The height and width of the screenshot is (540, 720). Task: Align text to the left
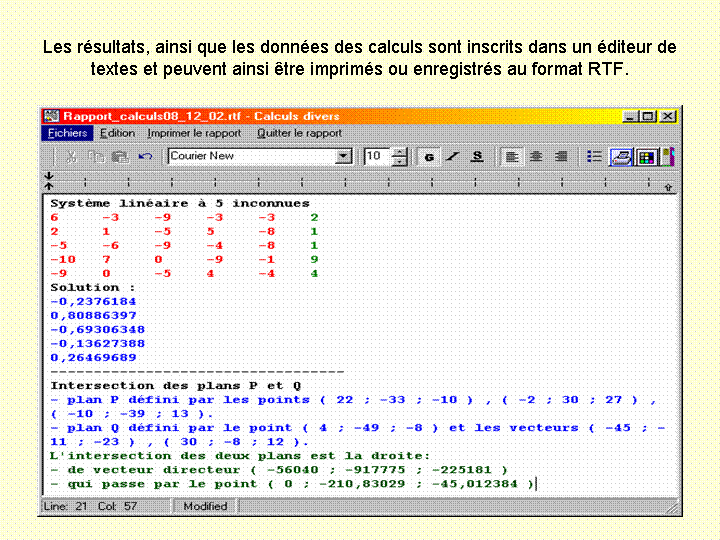(511, 157)
